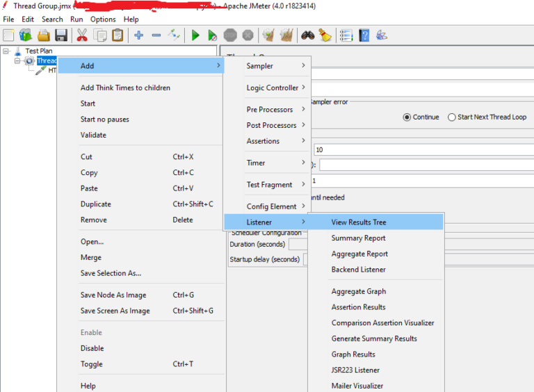
Task: Click the Search binoculars icon
Action: pos(307,35)
